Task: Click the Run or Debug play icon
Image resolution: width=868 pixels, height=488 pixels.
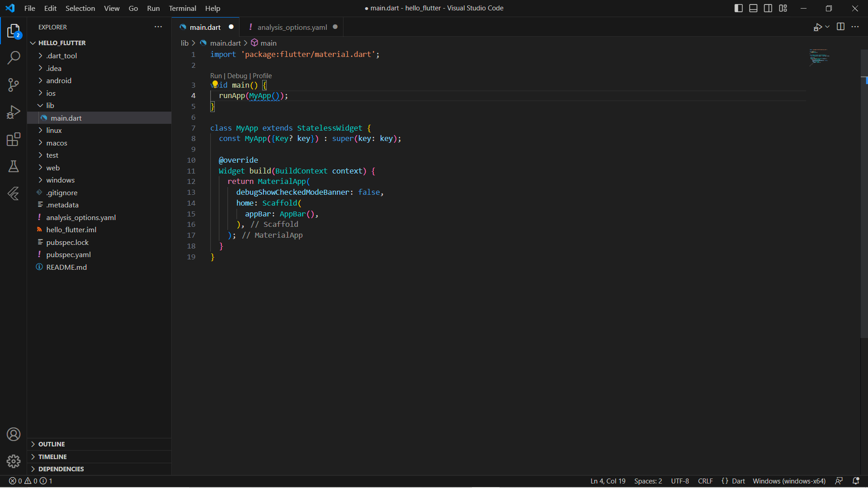Action: (817, 27)
